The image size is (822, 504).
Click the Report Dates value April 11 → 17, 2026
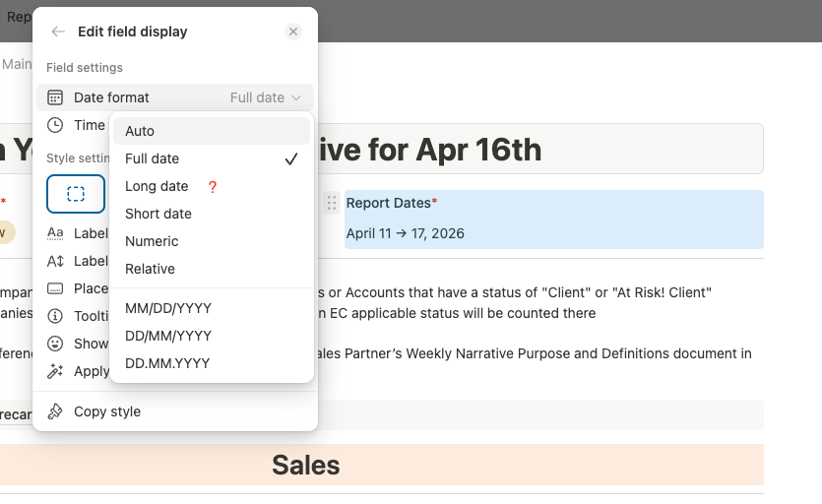[x=405, y=233]
